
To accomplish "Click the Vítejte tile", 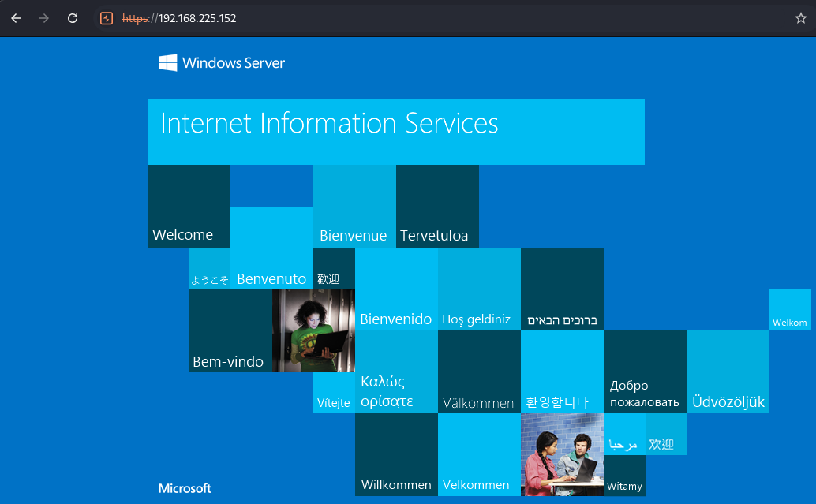I will pyautogui.click(x=334, y=393).
